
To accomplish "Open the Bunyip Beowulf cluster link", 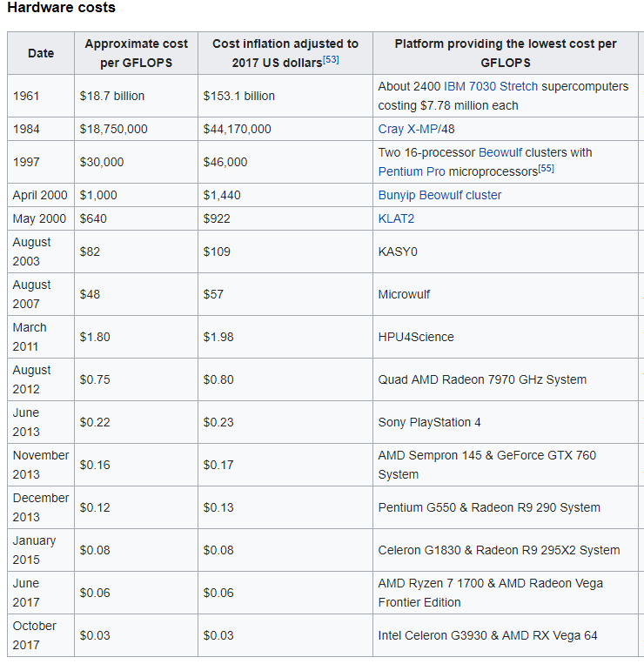I will (439, 195).
